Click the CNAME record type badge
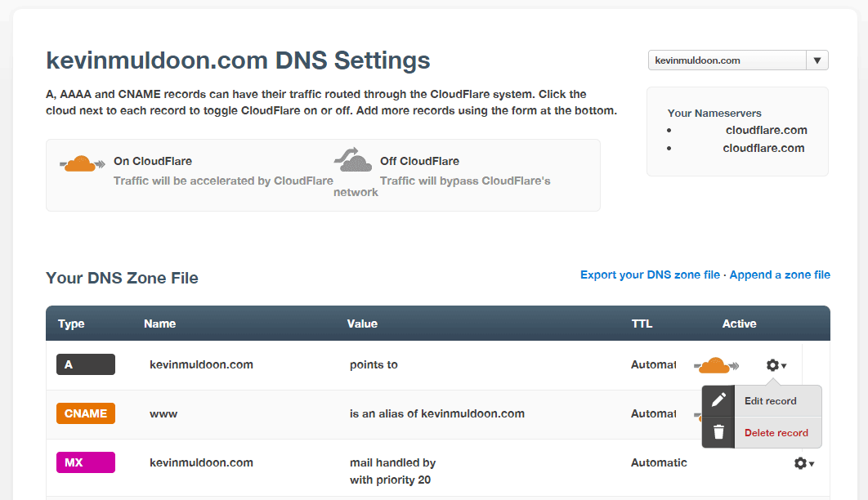868x500 pixels. click(86, 413)
